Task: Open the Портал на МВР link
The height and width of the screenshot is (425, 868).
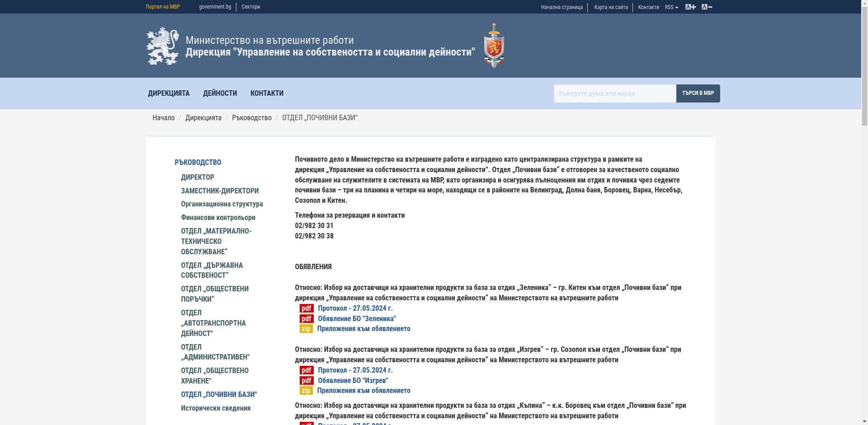Action: point(163,7)
